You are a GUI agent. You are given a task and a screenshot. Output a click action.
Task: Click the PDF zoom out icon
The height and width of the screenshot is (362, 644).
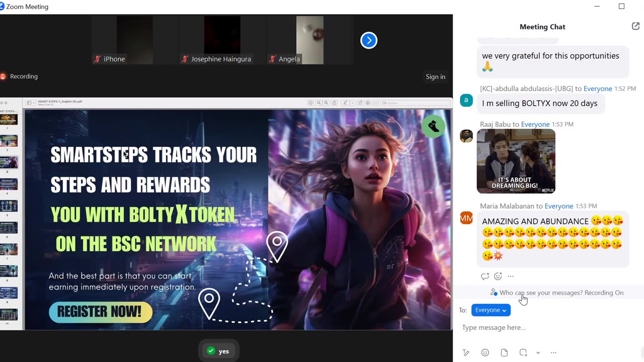[318, 103]
